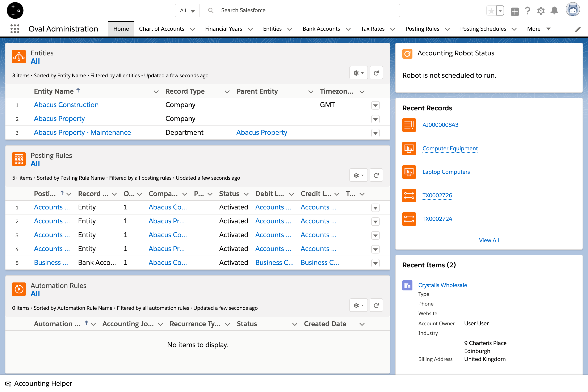Refresh the Posting Rules list

[x=376, y=175]
